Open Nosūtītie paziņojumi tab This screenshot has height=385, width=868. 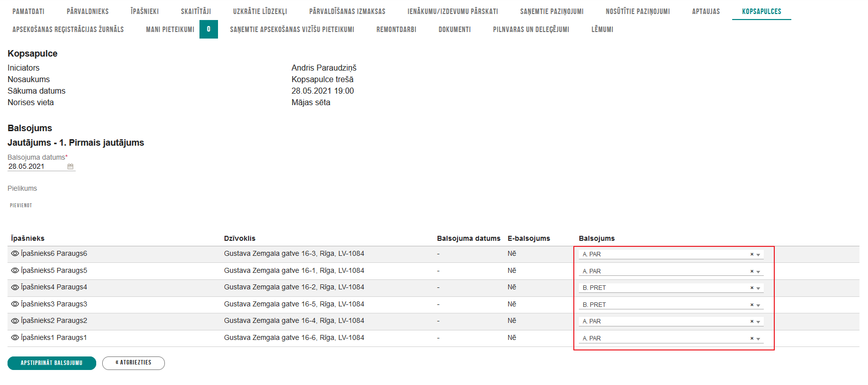(637, 11)
